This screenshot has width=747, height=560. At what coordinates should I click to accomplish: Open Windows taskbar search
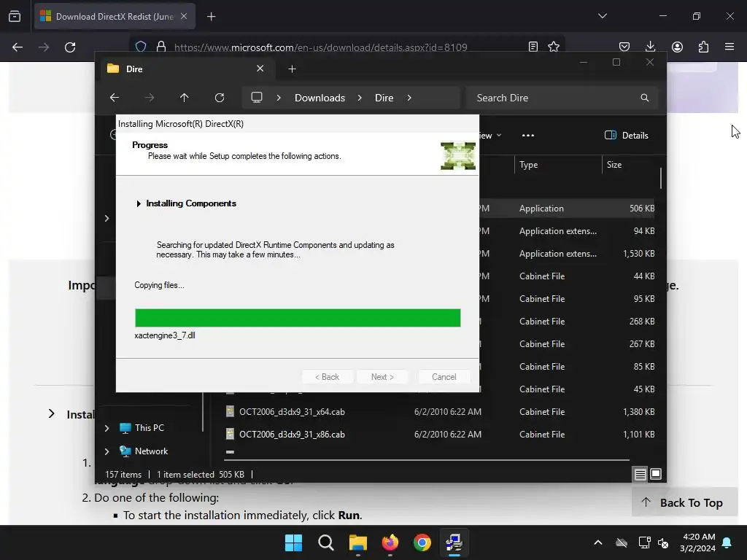click(326, 542)
